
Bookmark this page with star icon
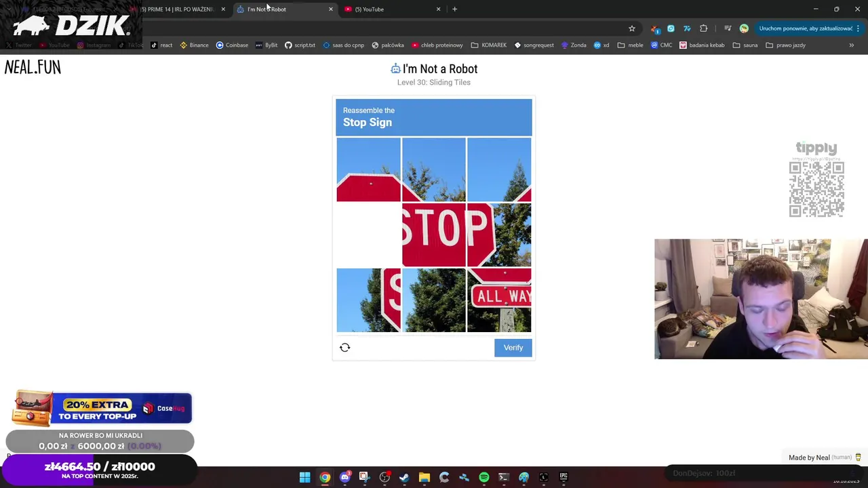point(632,28)
